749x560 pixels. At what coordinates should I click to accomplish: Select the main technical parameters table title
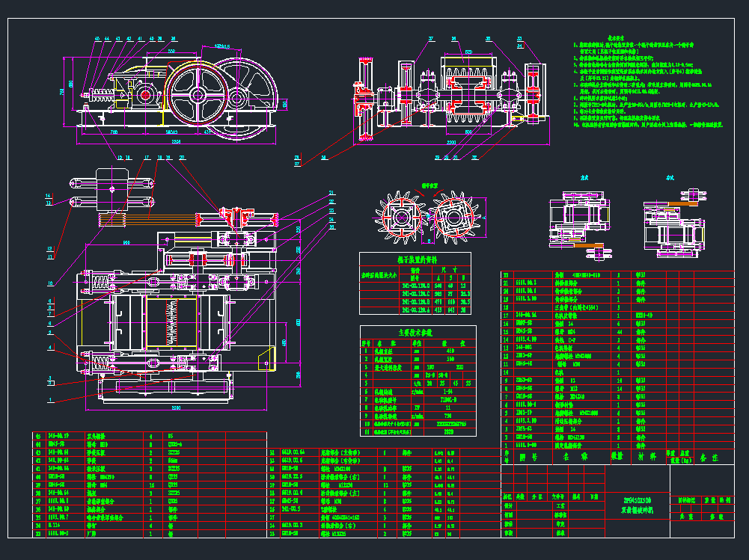(x=418, y=331)
